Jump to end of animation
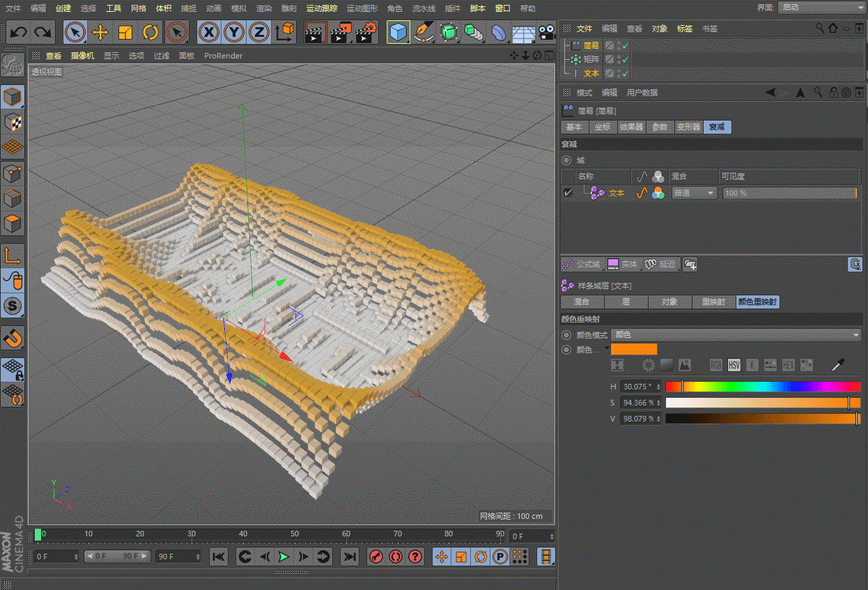This screenshot has width=868, height=590. click(350, 557)
